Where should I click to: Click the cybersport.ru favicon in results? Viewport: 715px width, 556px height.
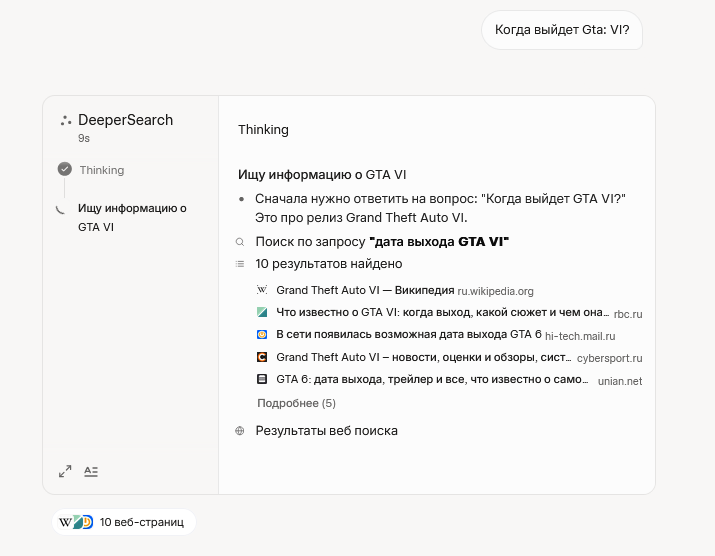[x=262, y=357]
